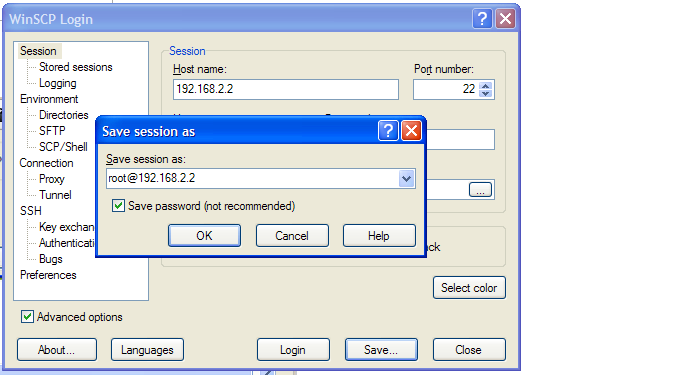Open help for Save session dialog
The height and width of the screenshot is (384, 680).
point(388,131)
